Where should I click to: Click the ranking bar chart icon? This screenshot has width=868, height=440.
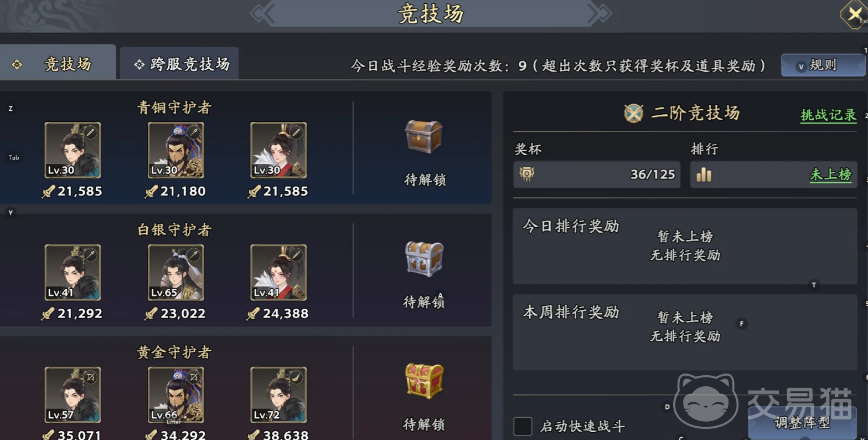click(x=704, y=175)
